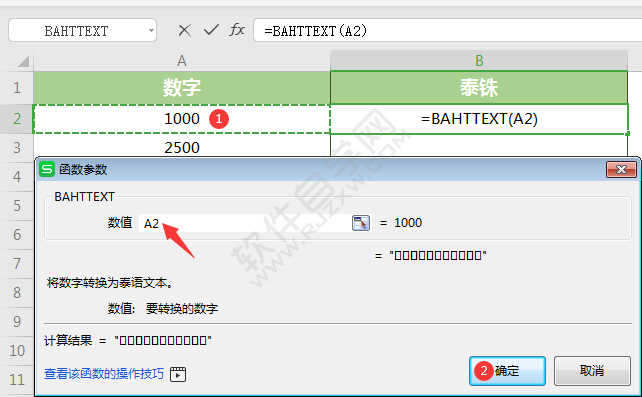The height and width of the screenshot is (397, 642).
Task: Select column A header
Action: (182, 61)
